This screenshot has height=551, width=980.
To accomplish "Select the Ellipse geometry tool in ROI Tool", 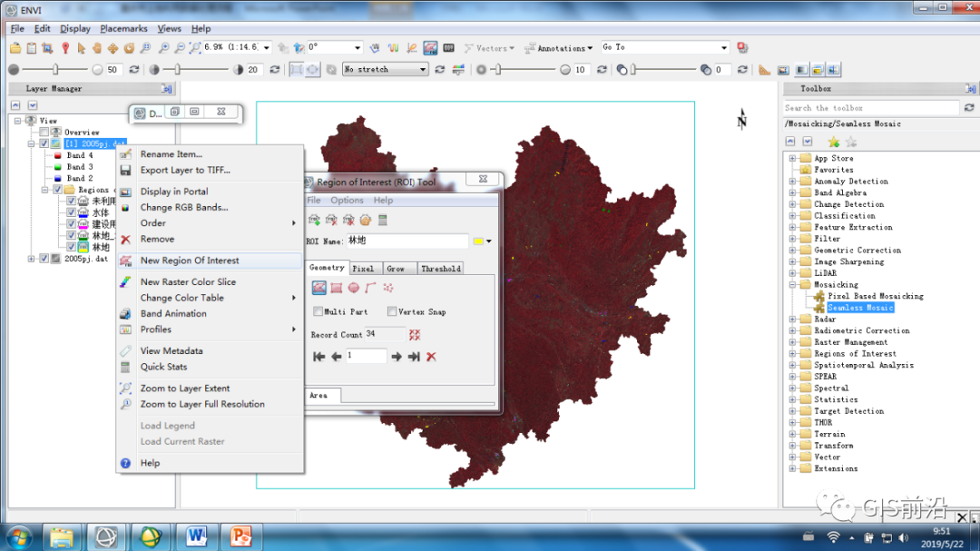I will [354, 288].
